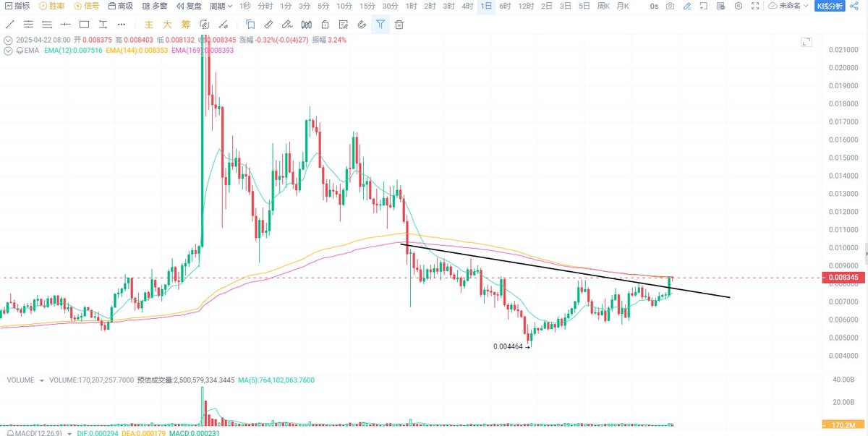Open more drawing tools ellipsis

(121, 25)
